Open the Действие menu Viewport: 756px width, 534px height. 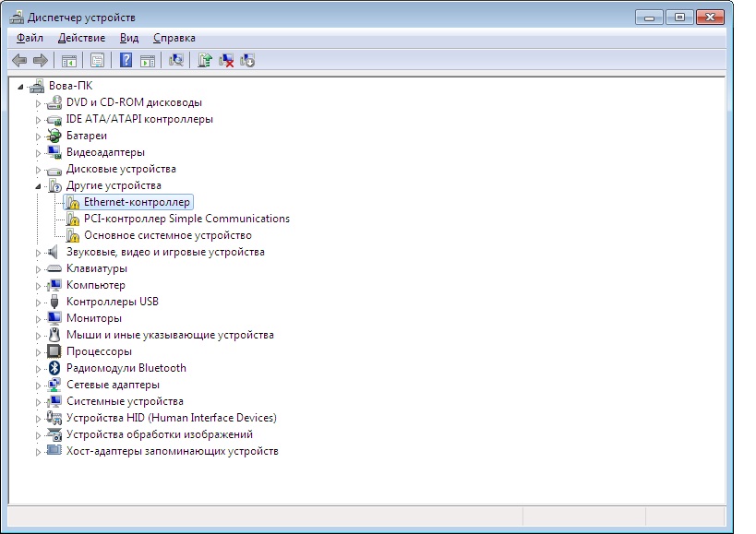click(x=81, y=38)
